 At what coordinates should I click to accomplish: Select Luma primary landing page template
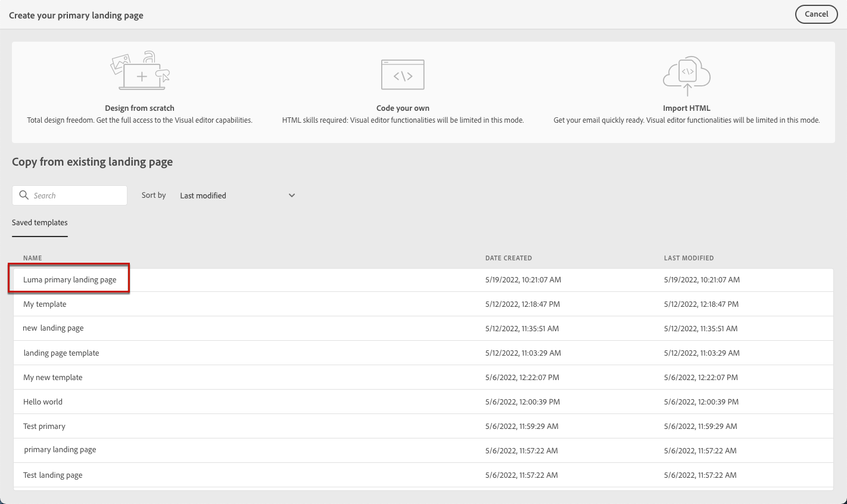(x=70, y=280)
